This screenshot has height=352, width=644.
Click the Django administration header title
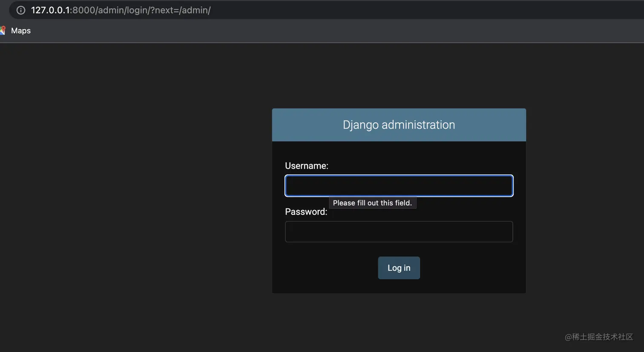point(399,125)
